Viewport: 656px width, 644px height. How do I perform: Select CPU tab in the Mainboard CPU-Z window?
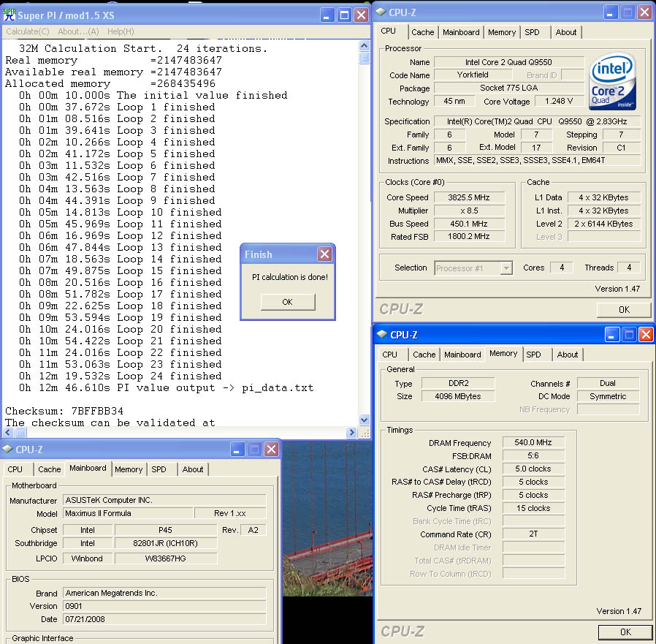[15, 469]
